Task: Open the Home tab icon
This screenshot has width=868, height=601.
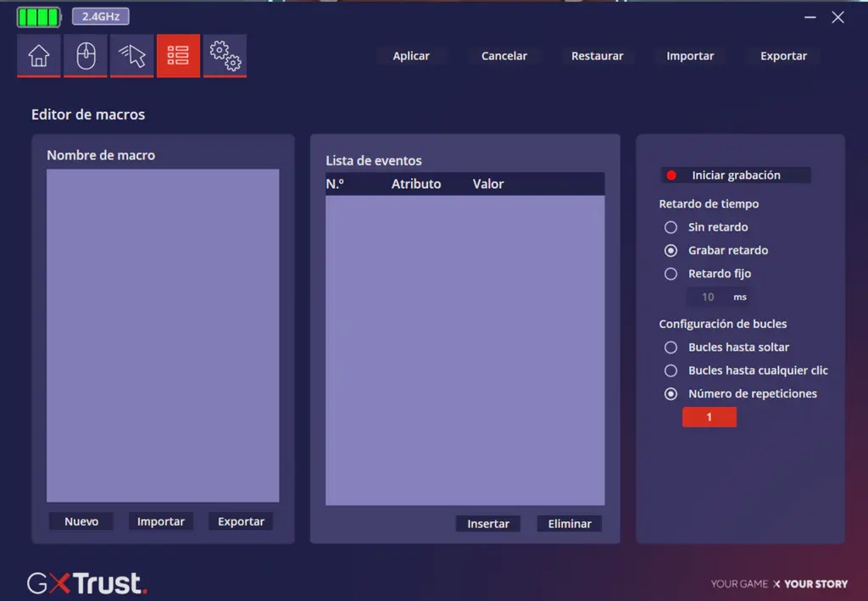Action: tap(39, 56)
